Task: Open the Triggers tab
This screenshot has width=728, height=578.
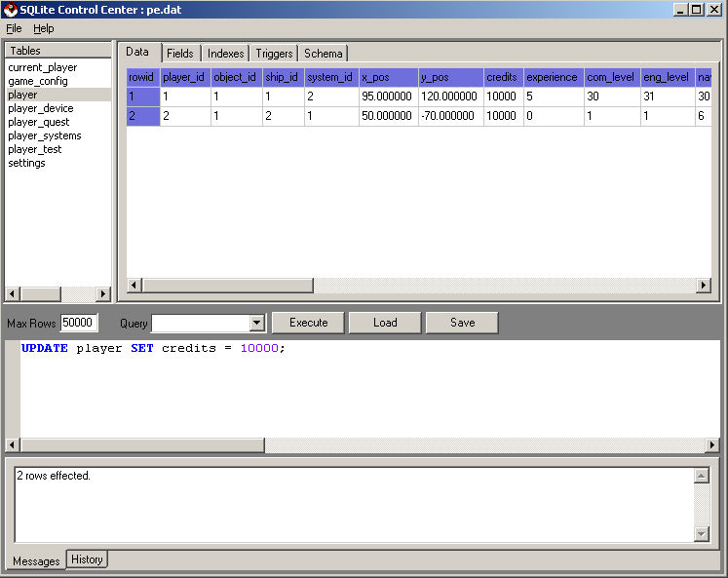Action: tap(274, 54)
